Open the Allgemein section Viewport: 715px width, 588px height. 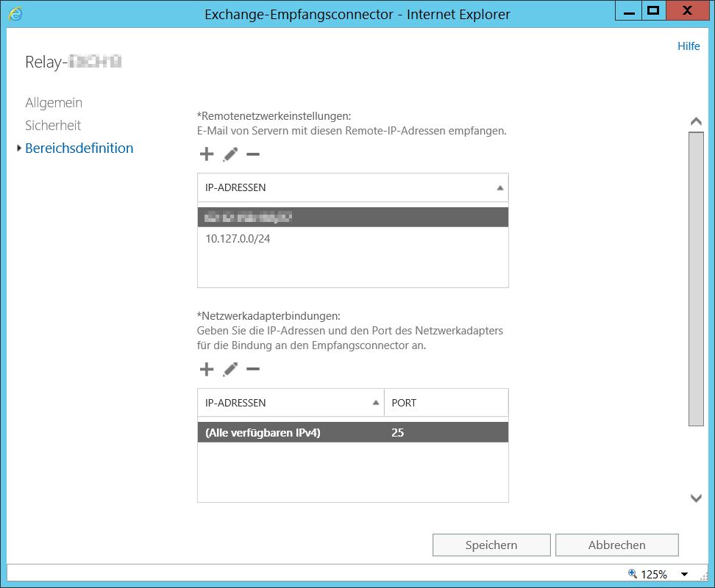tap(54, 103)
